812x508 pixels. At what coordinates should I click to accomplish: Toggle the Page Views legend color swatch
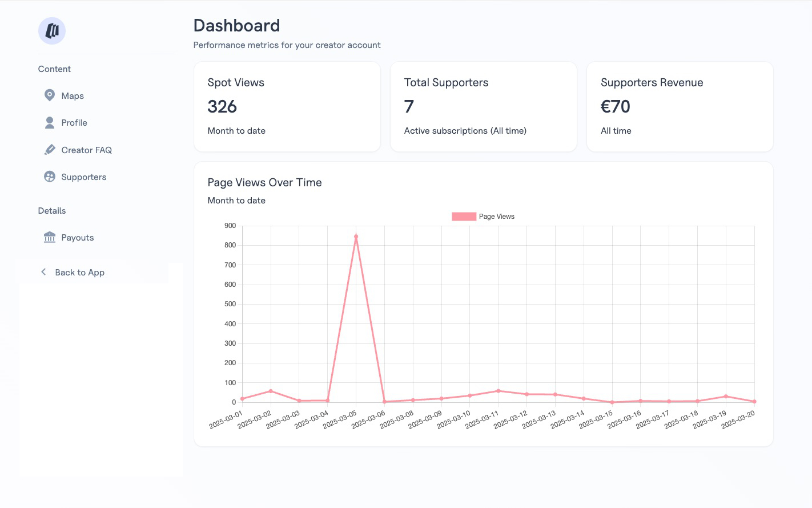click(464, 217)
